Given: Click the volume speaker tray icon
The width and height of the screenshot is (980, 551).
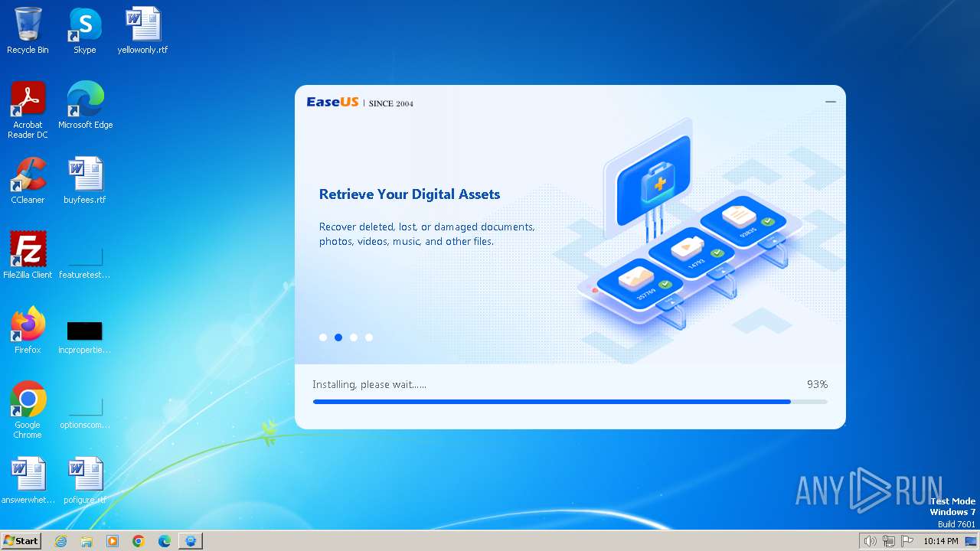Looking at the screenshot, I should pos(870,541).
